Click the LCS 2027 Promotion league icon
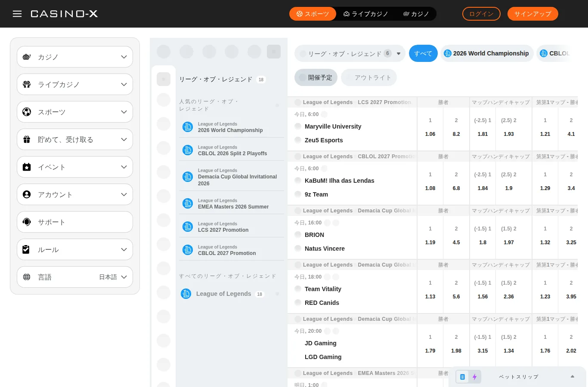Viewport: 588px width, 387px height. tap(188, 227)
